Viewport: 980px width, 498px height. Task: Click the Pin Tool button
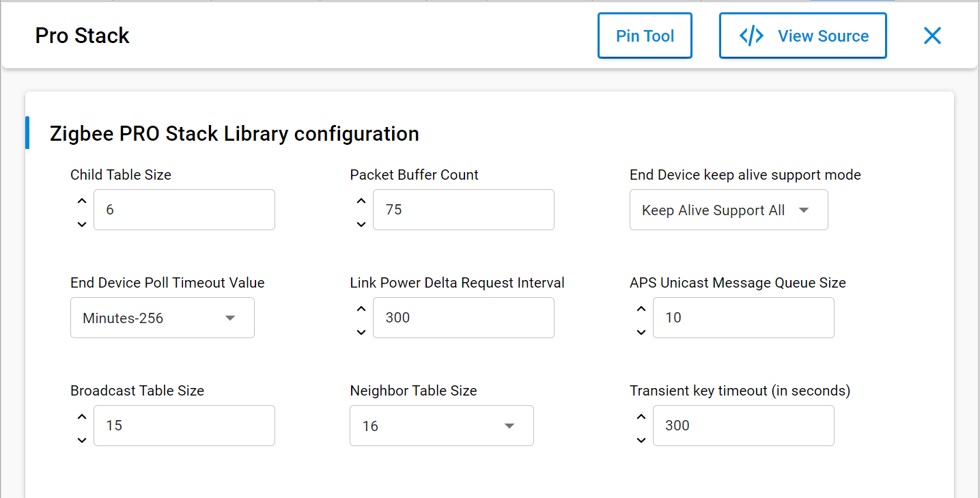(x=645, y=36)
